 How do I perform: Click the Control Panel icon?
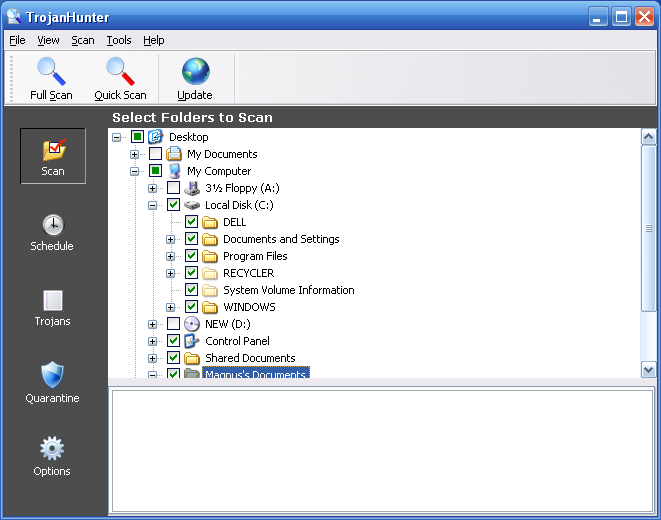click(x=192, y=340)
